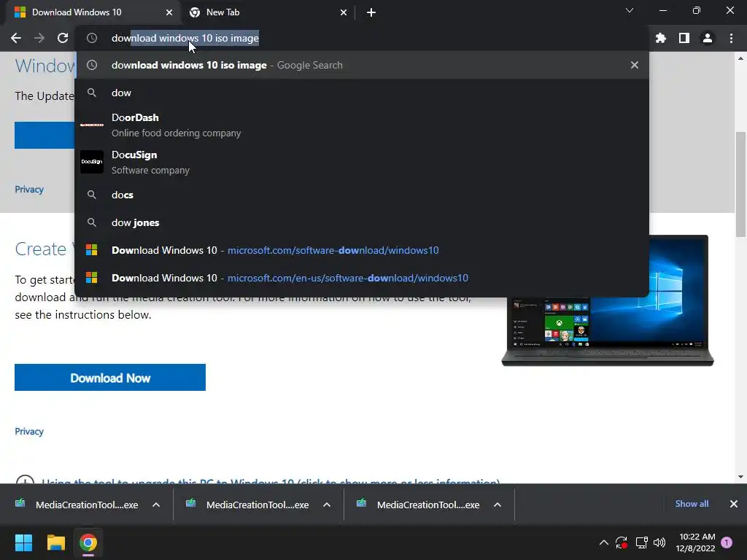Toggle the browser side panel
747x560 pixels.
coord(684,38)
